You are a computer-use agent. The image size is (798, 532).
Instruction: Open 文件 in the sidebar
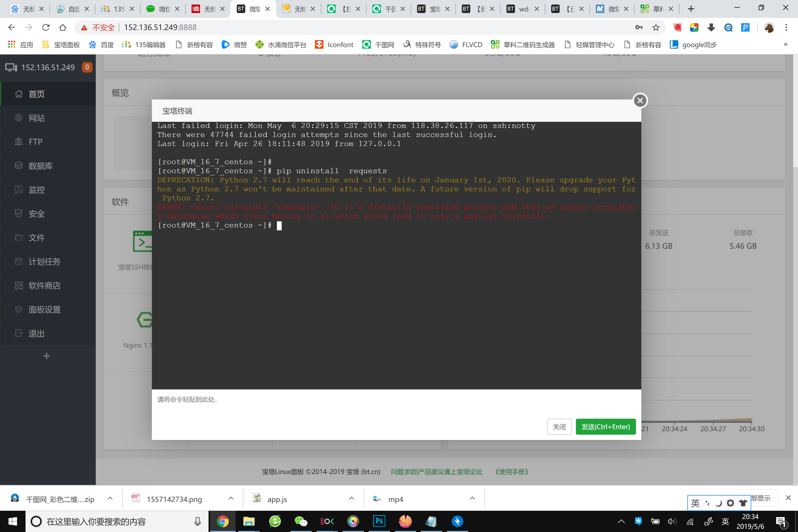pos(48,238)
